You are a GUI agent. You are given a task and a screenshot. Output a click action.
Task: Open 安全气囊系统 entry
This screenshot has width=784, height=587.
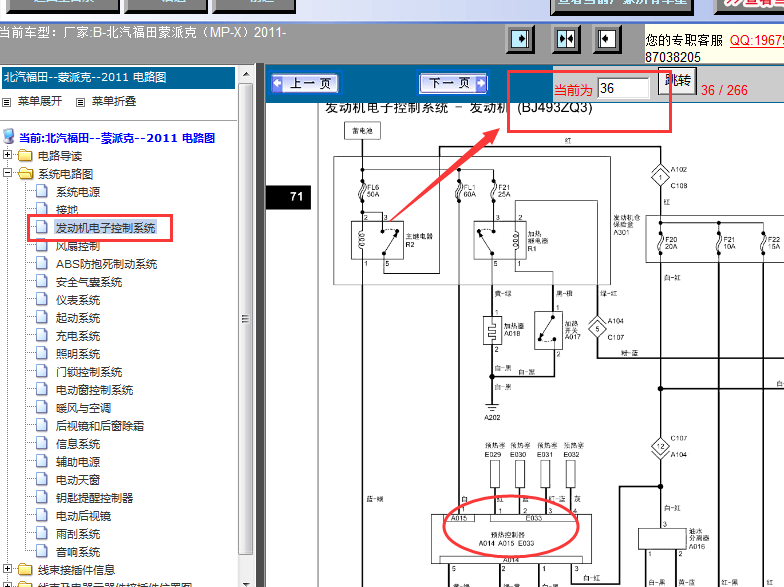point(89,282)
